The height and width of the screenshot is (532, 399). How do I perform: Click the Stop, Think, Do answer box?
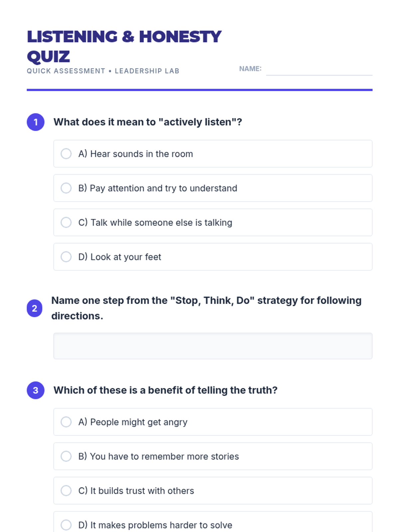point(213,346)
